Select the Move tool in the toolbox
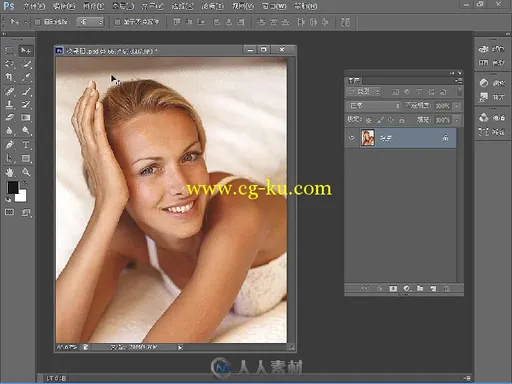This screenshot has height=384, width=512. (26, 51)
